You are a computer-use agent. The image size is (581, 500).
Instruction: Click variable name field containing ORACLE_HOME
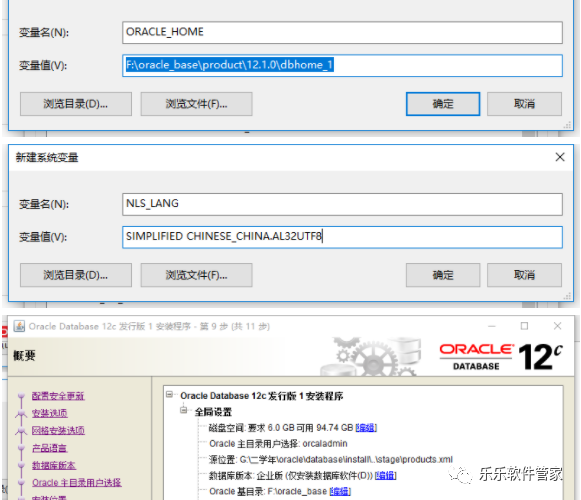[342, 33]
